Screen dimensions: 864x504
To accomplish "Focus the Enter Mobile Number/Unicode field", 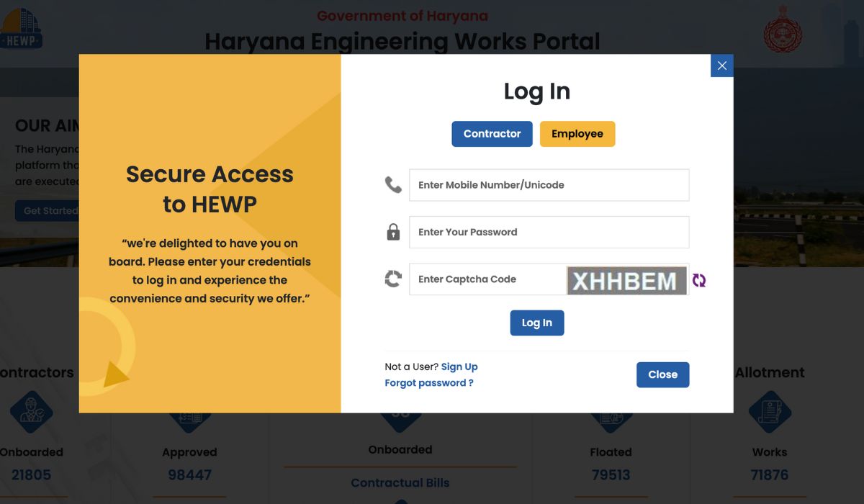I will pyautogui.click(x=549, y=184).
